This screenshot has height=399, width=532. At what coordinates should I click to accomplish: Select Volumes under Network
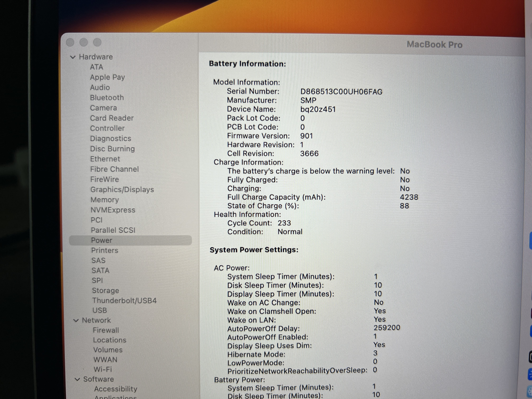[108, 350]
